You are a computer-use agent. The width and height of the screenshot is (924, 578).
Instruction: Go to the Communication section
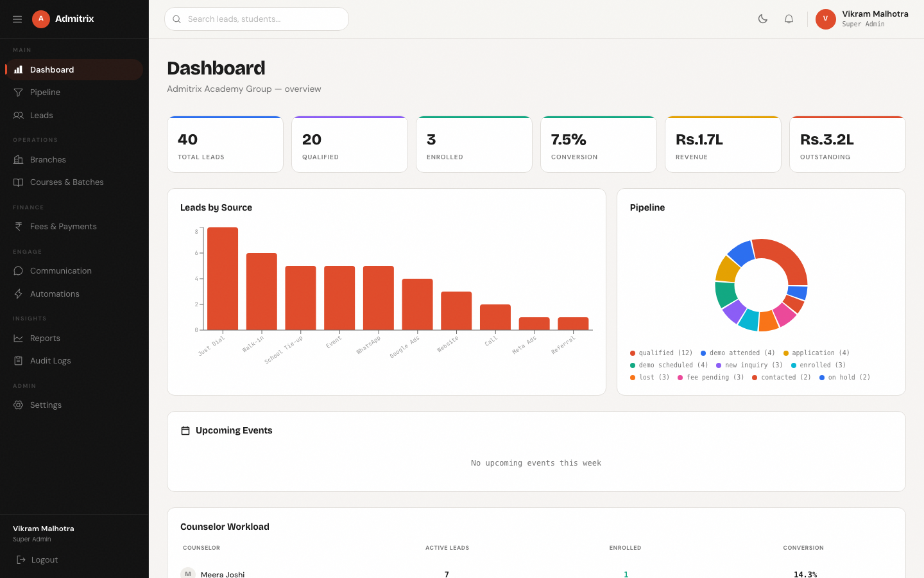pyautogui.click(x=61, y=271)
